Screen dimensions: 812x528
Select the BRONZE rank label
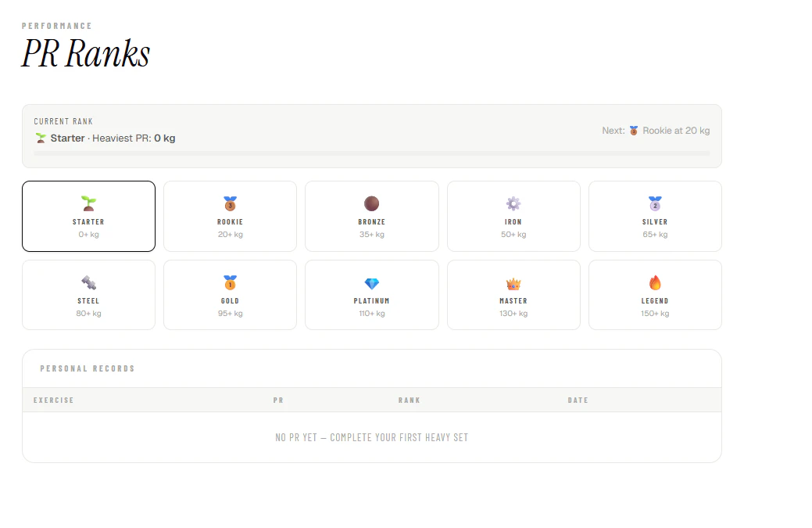[x=371, y=222]
